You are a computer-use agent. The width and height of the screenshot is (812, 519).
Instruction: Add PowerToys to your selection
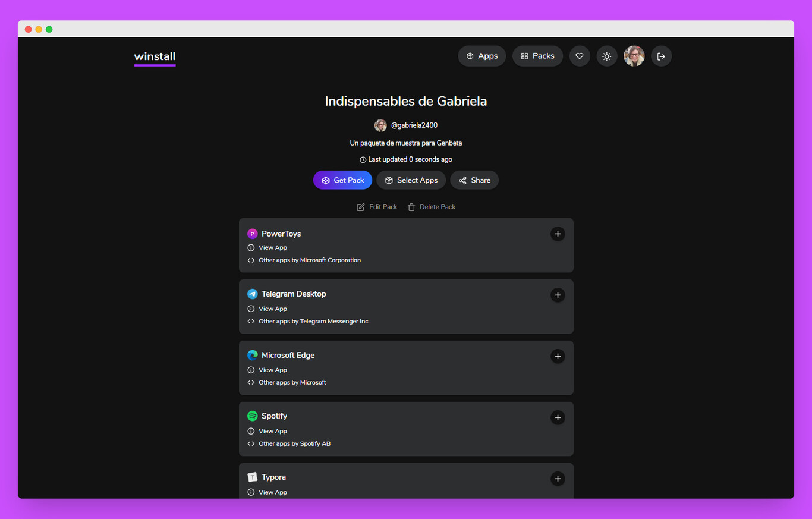558,234
